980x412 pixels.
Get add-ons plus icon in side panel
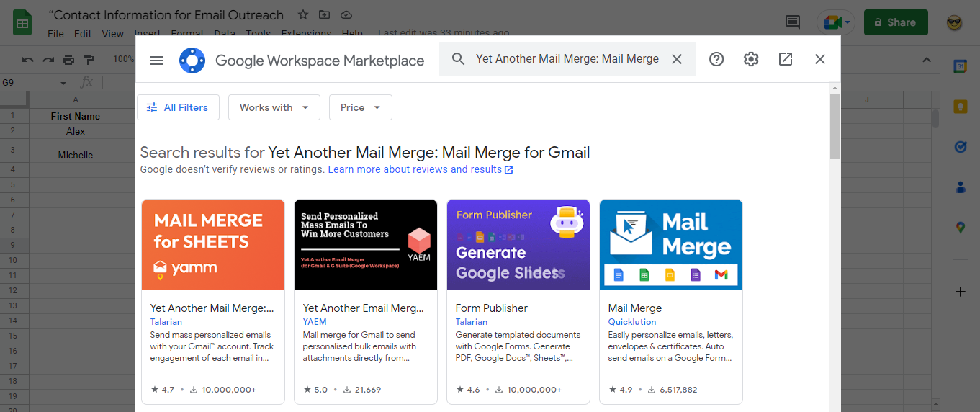960,292
